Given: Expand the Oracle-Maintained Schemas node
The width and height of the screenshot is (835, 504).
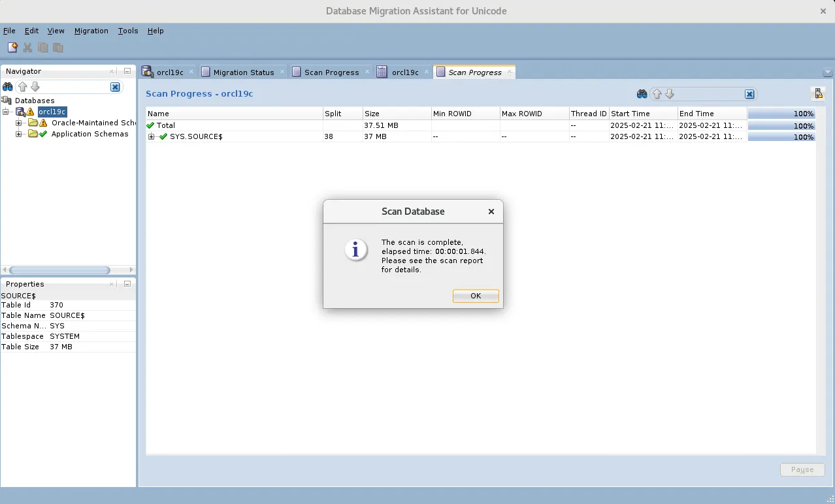Looking at the screenshot, I should (x=19, y=123).
